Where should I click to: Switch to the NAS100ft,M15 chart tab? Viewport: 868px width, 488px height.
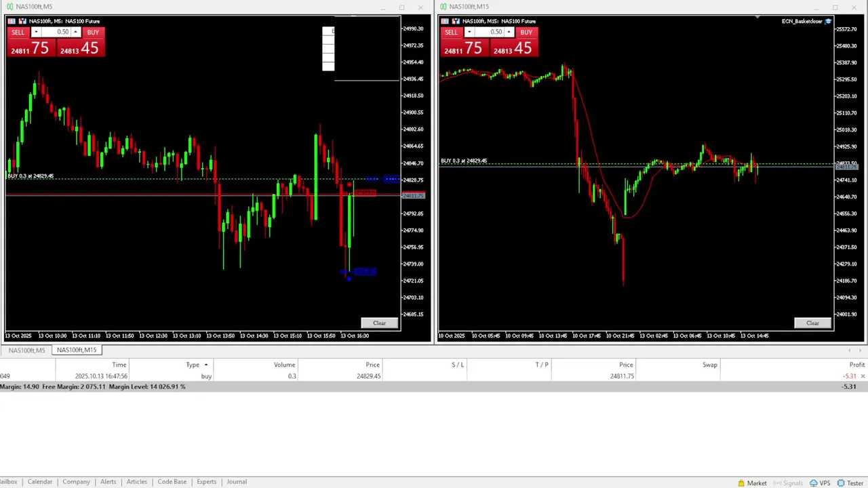point(77,350)
